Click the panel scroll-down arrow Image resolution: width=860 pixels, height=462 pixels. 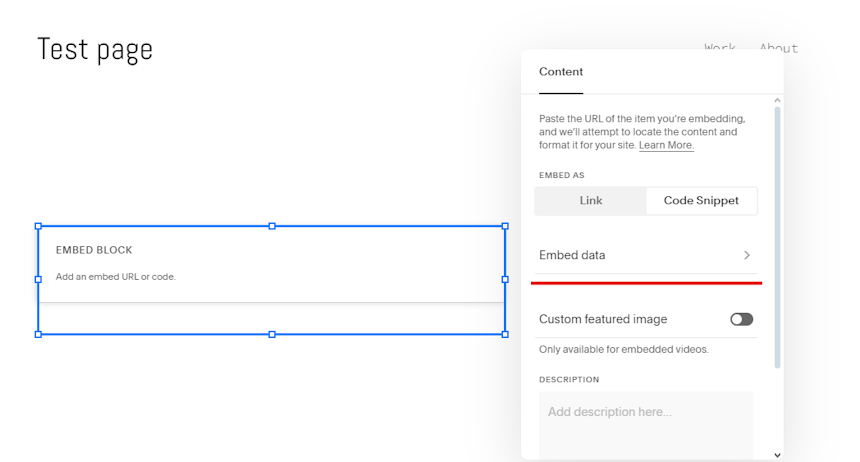point(777,455)
